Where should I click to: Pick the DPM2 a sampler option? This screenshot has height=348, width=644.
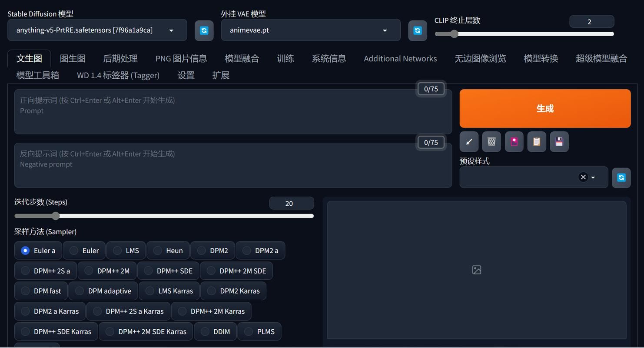pyautogui.click(x=260, y=251)
